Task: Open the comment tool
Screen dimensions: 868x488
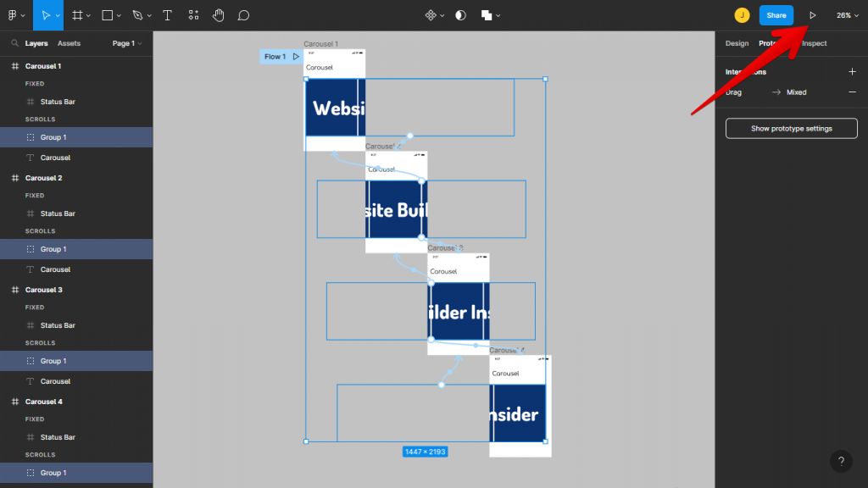Action: pos(243,14)
